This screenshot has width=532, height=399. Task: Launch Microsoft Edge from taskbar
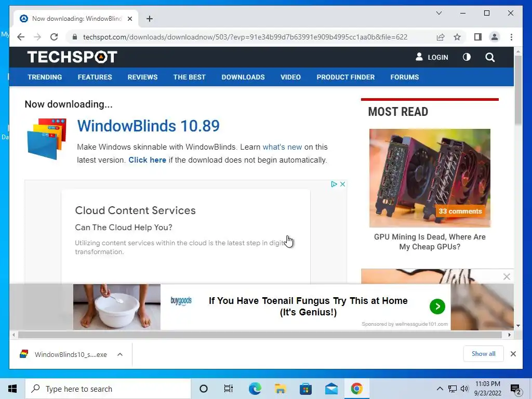click(x=255, y=389)
